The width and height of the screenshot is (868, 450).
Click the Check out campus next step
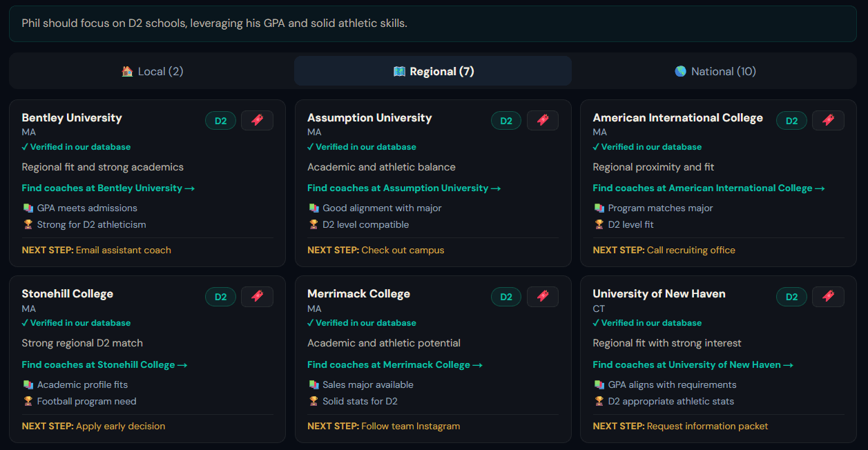pyautogui.click(x=403, y=250)
